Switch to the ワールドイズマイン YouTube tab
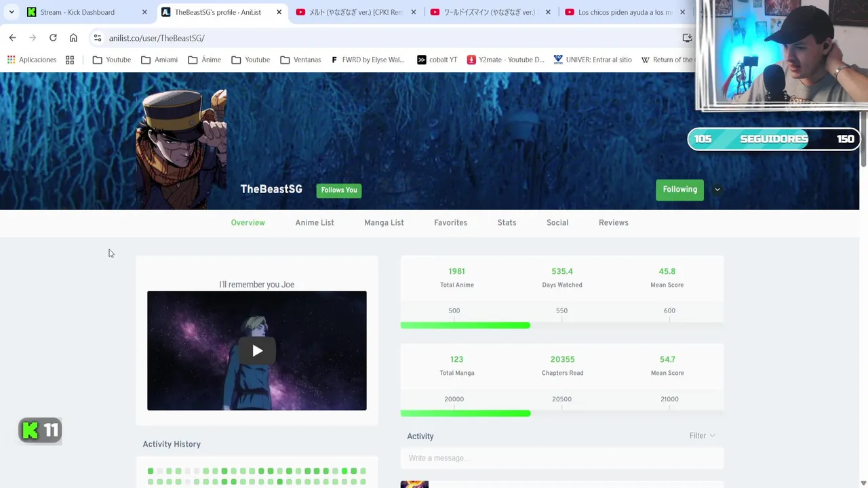This screenshot has width=868, height=488. tap(488, 12)
